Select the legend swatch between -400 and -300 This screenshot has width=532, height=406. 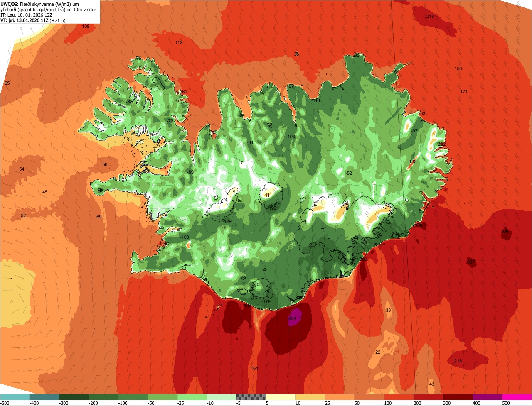click(x=44, y=397)
